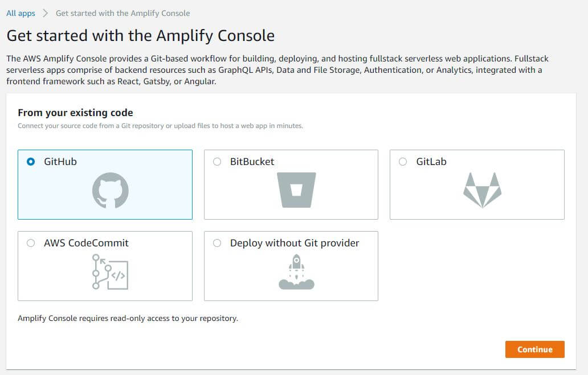Select the GitLab provider card
The image size is (588, 375).
476,184
